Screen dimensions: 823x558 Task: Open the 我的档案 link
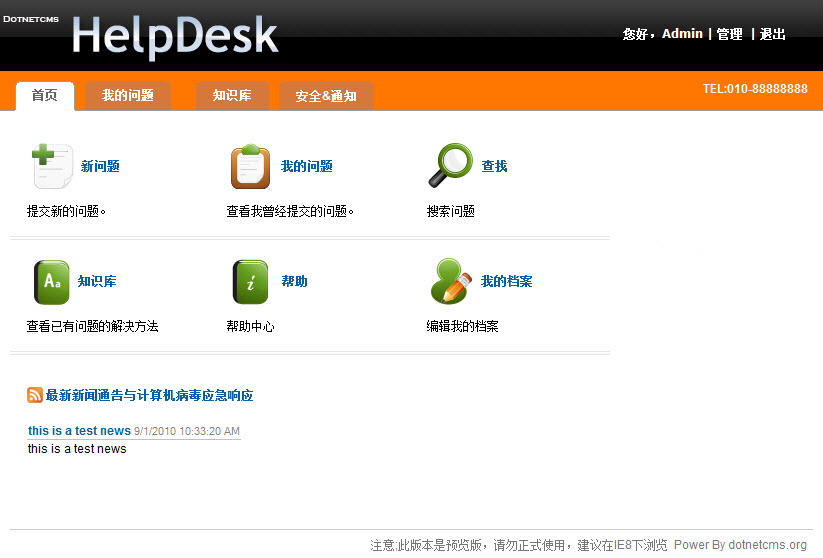507,281
